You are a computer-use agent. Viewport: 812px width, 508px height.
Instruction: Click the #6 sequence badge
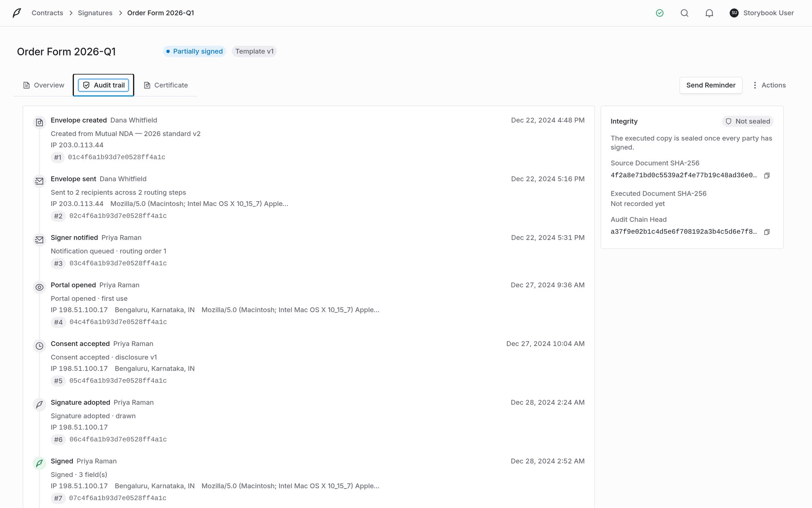coord(58,440)
